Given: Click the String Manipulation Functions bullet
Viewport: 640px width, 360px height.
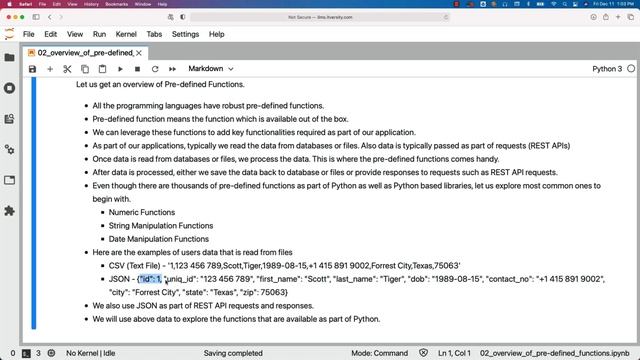Looking at the screenshot, I should (161, 226).
